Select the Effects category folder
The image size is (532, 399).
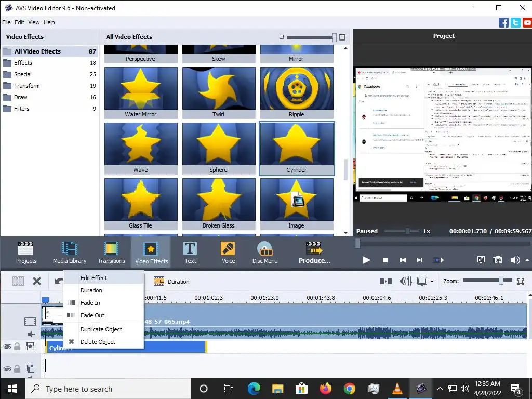[50, 63]
